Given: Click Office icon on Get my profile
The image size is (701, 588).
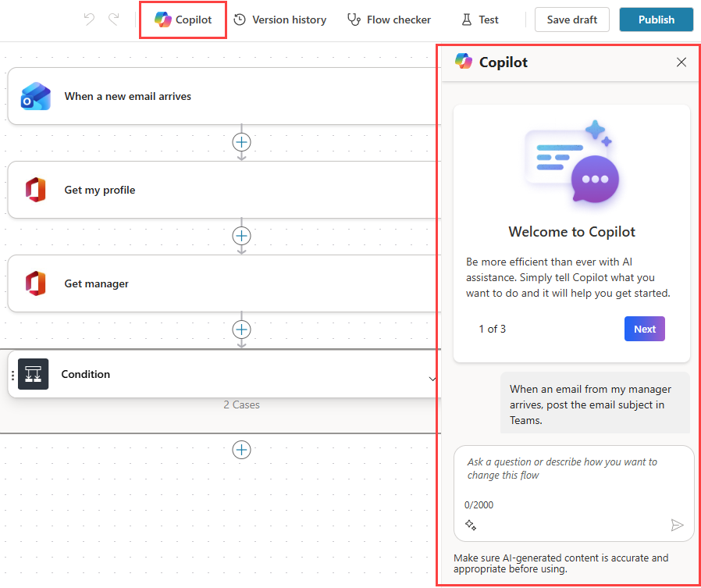Looking at the screenshot, I should (x=36, y=190).
